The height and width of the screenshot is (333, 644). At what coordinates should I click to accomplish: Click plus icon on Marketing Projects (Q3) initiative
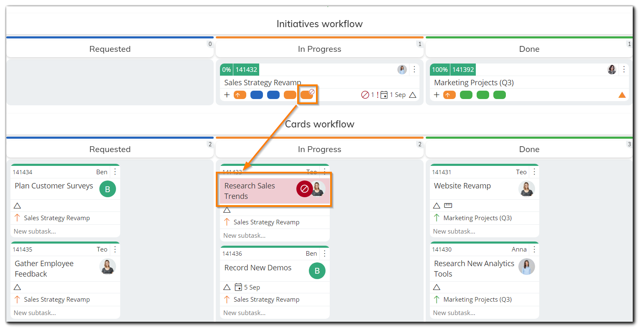tap(437, 95)
